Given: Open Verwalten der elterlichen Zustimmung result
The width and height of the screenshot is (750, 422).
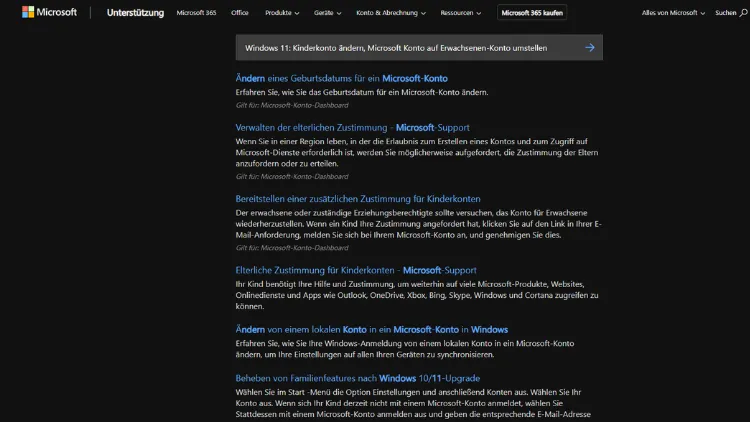Looking at the screenshot, I should [x=353, y=128].
